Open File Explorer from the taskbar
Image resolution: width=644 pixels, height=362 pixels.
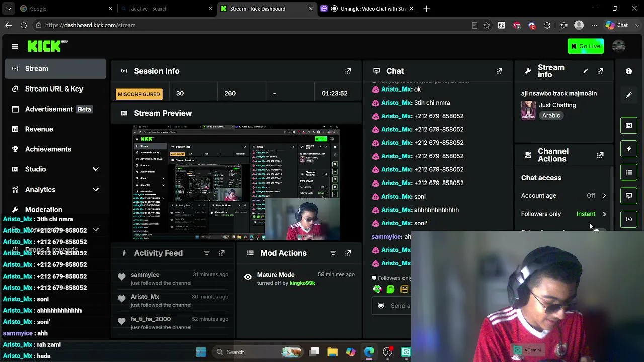(332, 352)
